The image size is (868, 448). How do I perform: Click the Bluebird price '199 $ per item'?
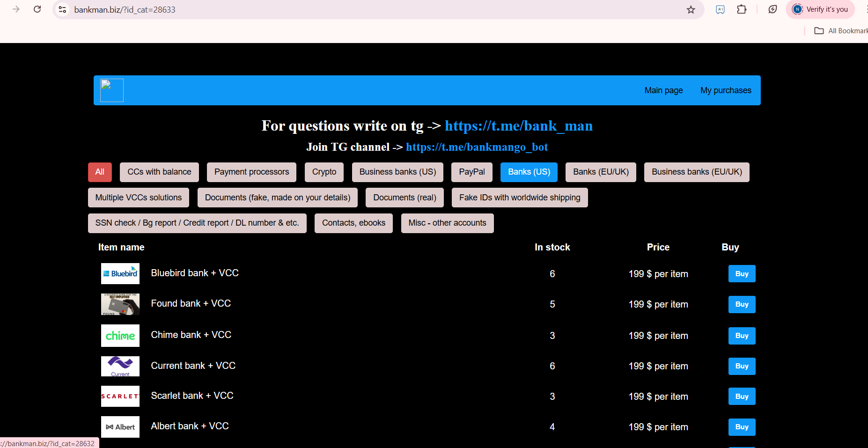click(x=658, y=274)
